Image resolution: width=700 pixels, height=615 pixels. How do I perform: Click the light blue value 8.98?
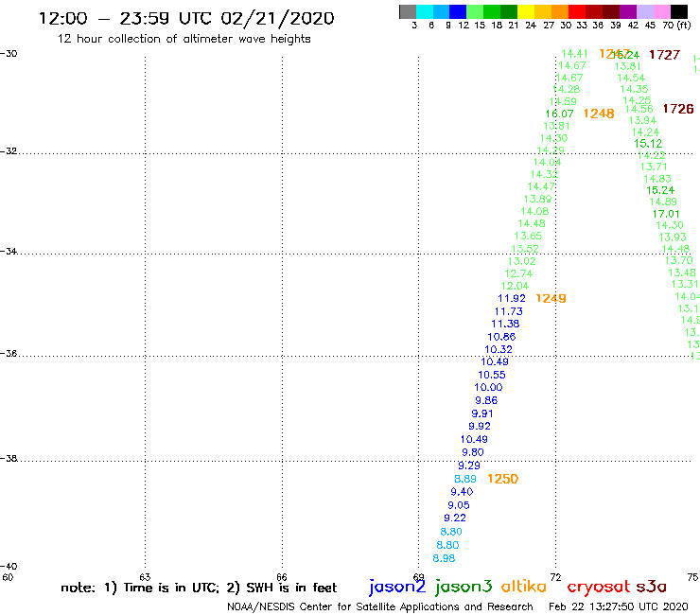click(x=444, y=558)
